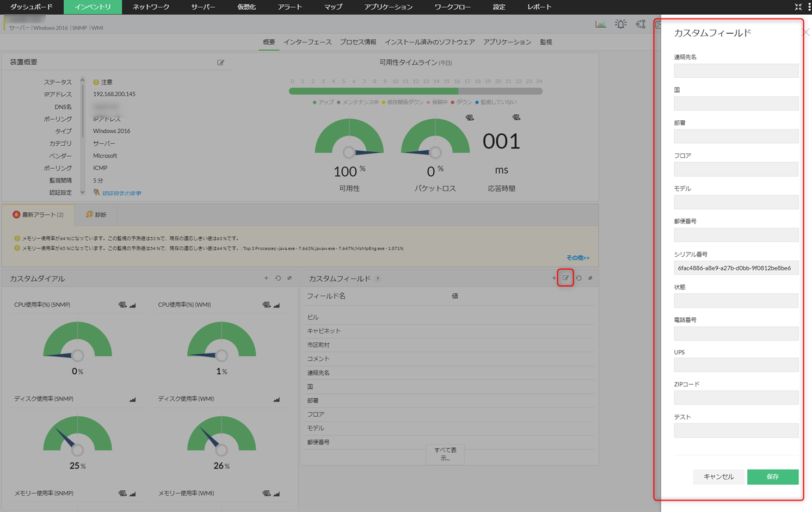Open the アラート menu
Screen dimensions: 812x512
click(290, 7)
